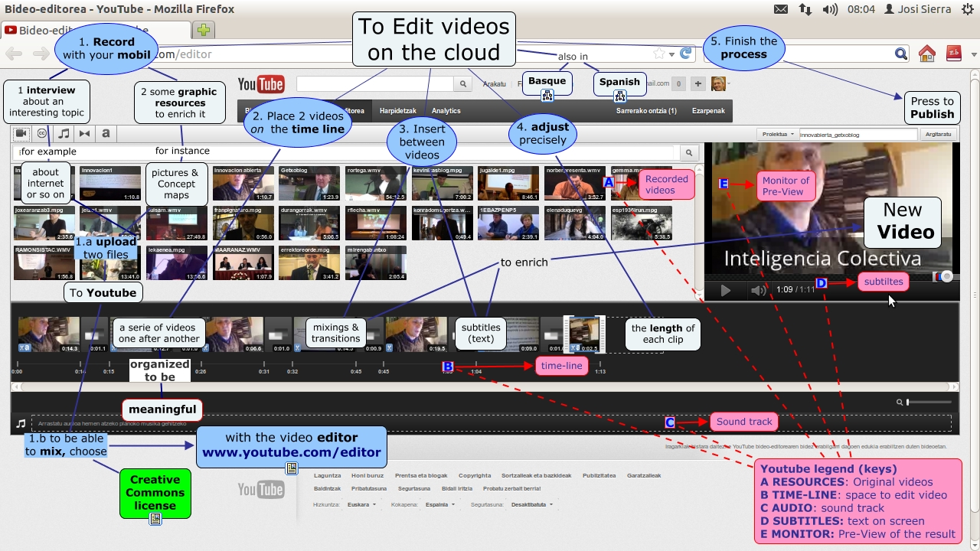Select the video camera clips tab icon
The width and height of the screenshot is (980, 551).
pos(21,133)
